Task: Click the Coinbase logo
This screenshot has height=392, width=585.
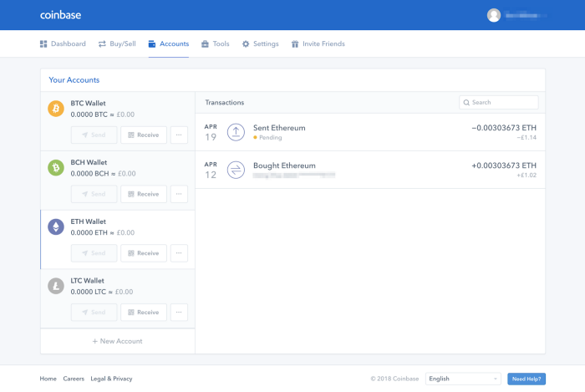Action: 60,15
